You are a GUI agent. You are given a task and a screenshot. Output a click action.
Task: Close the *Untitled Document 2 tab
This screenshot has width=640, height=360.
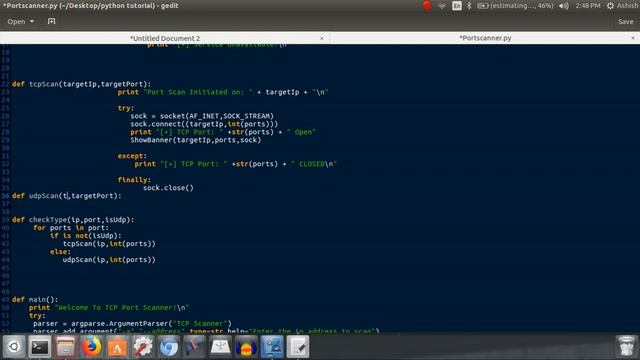pos(322,38)
